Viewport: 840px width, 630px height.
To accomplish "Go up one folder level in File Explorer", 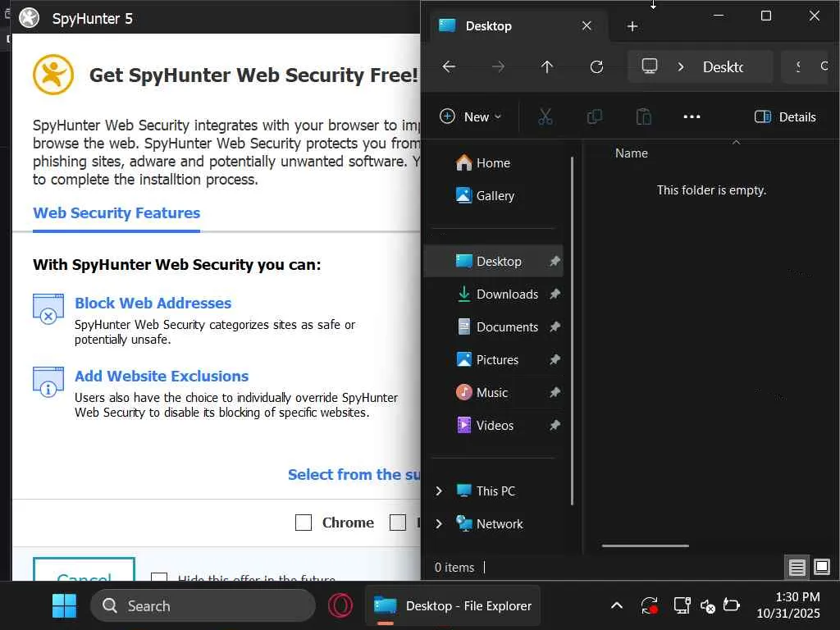I will (547, 66).
